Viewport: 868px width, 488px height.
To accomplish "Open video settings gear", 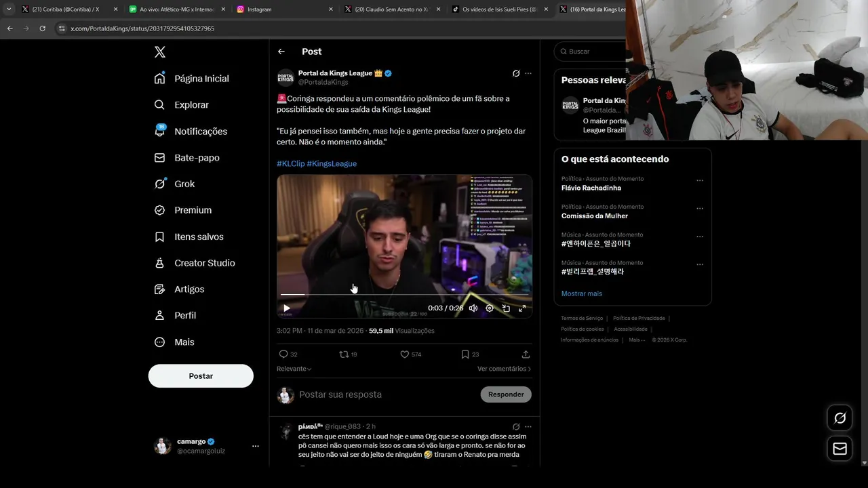I will (490, 308).
